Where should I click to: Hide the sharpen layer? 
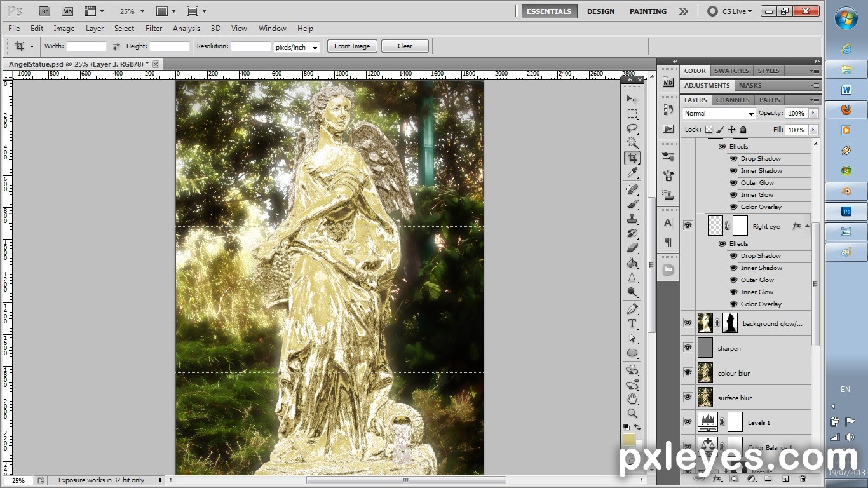(688, 348)
